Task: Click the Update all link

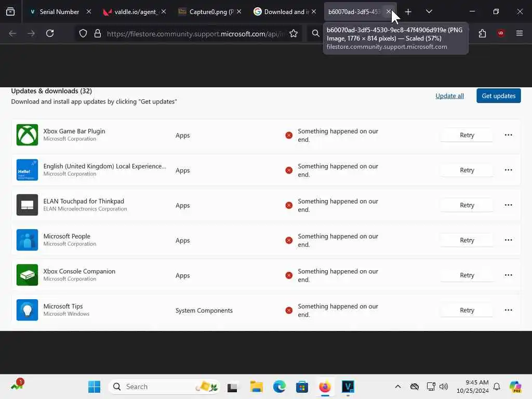Action: 449,96
